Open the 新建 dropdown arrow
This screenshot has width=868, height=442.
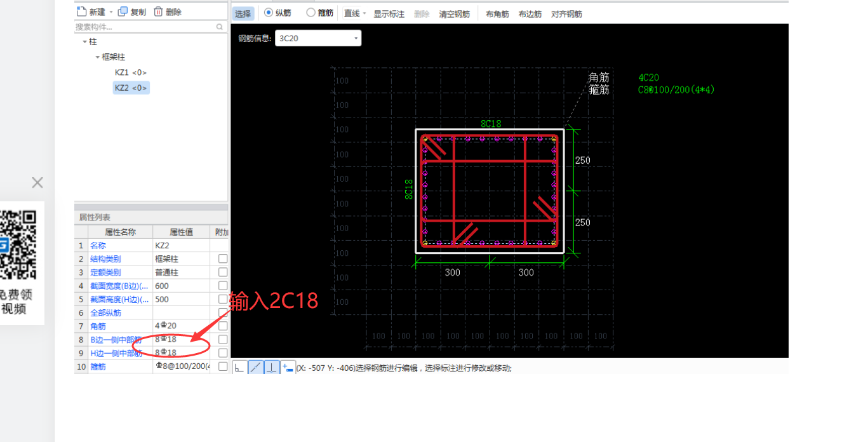pyautogui.click(x=111, y=12)
